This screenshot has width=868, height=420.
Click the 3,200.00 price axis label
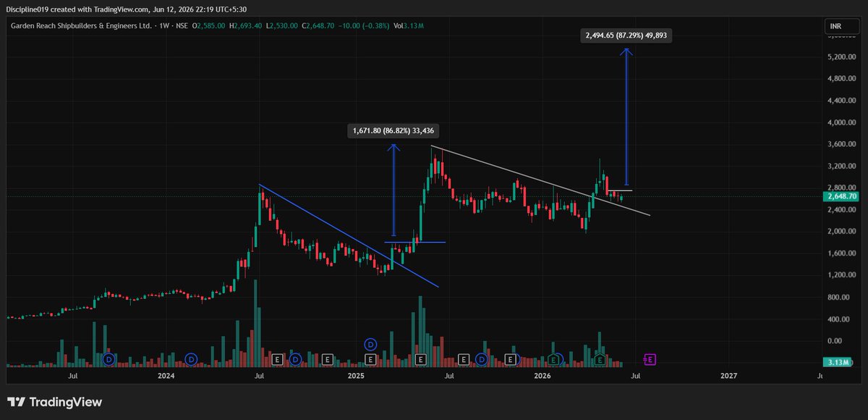coord(843,166)
